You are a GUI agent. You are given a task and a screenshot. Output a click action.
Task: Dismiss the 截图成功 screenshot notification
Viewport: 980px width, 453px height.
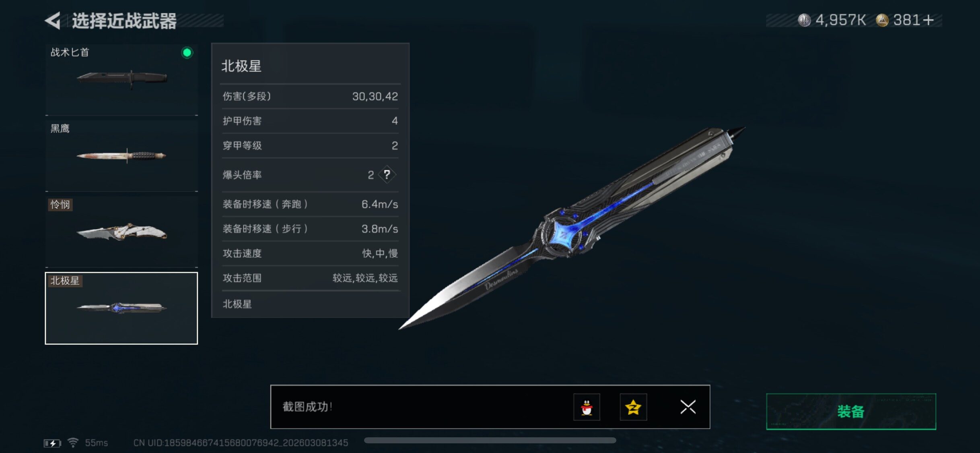(x=688, y=407)
